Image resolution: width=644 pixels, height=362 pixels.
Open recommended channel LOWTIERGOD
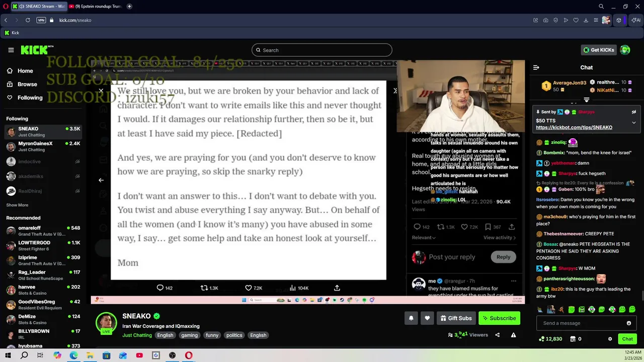click(43, 245)
